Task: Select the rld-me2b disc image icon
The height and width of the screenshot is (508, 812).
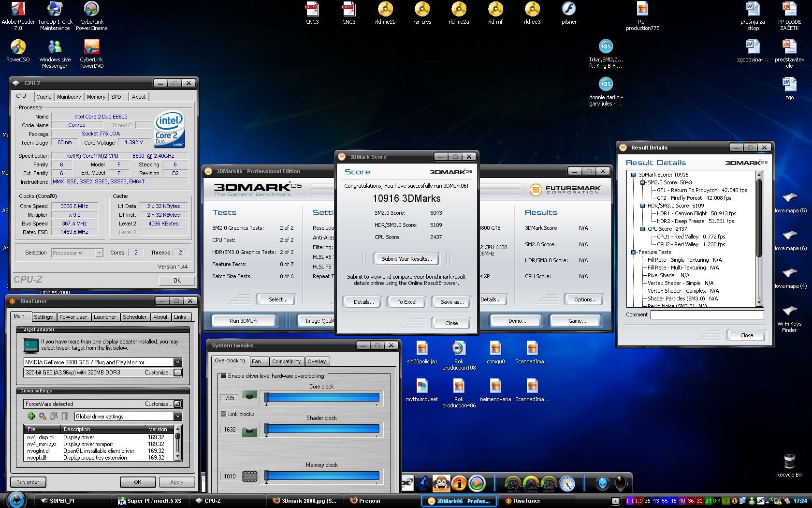Action: pyautogui.click(x=385, y=13)
